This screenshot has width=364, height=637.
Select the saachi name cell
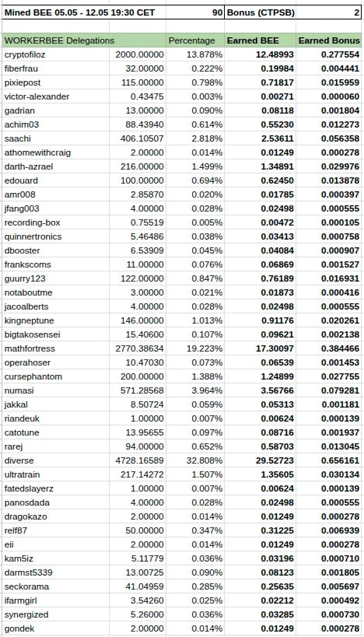pyautogui.click(x=56, y=138)
